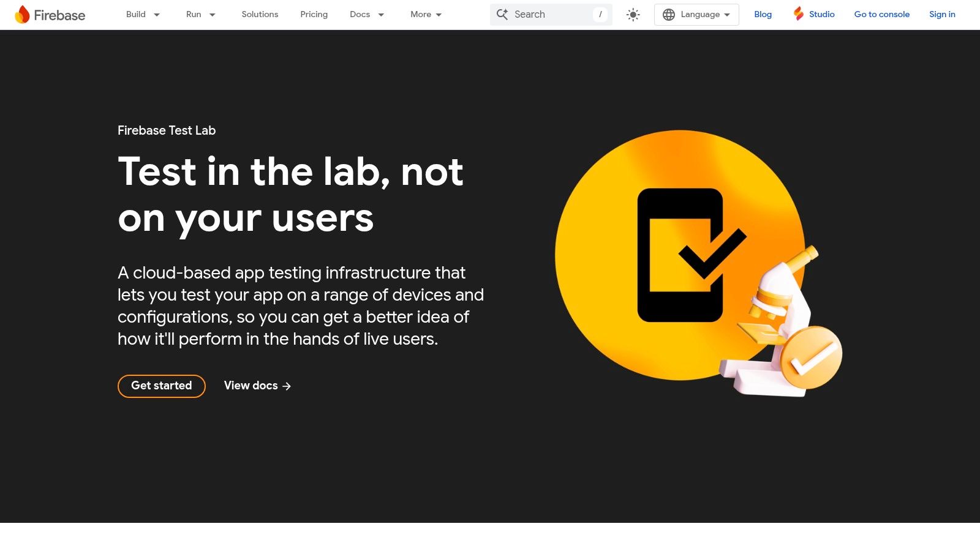Viewport: 980px width, 551px height.
Task: Open the Docs dropdown menu
Action: [x=366, y=14]
